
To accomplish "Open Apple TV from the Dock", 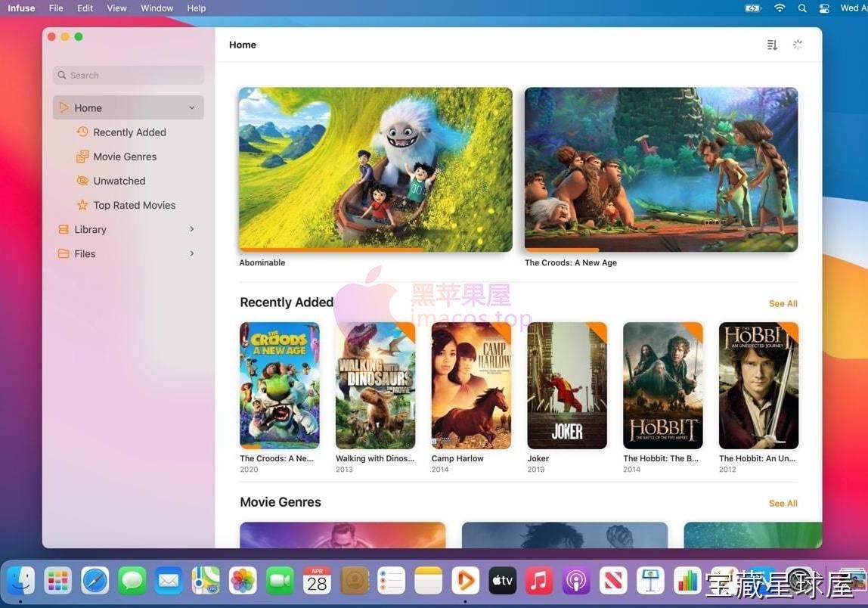I will point(503,581).
